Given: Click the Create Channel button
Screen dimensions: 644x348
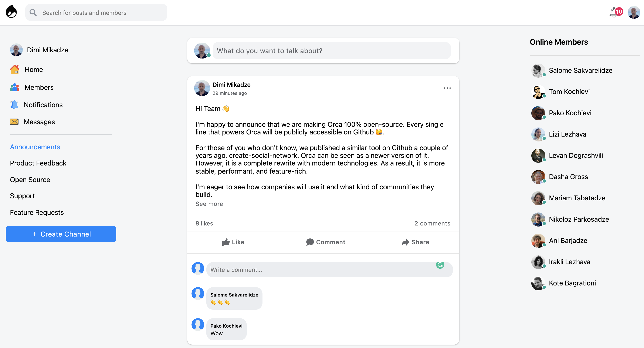Looking at the screenshot, I should click(61, 234).
